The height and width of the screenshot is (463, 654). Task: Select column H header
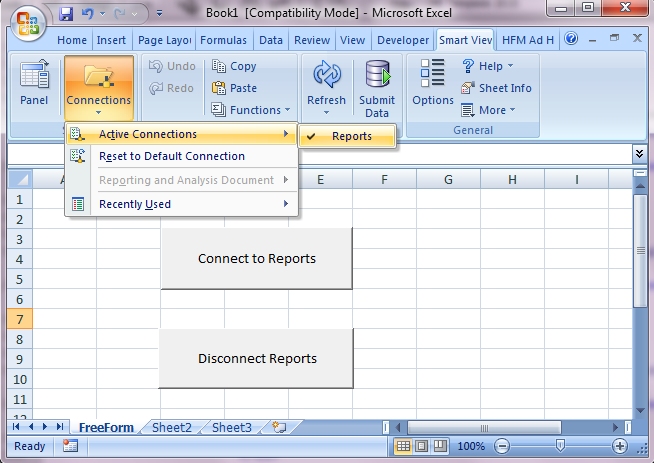tap(512, 179)
